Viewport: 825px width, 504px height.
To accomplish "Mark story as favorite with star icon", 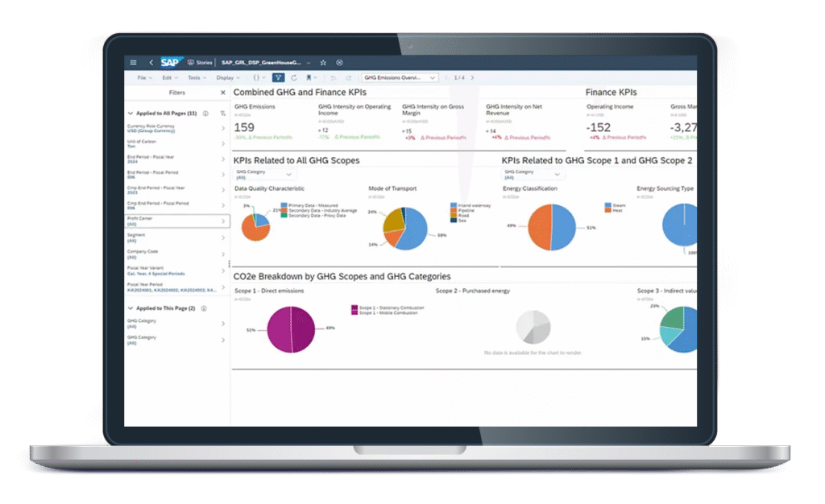I will [x=323, y=62].
